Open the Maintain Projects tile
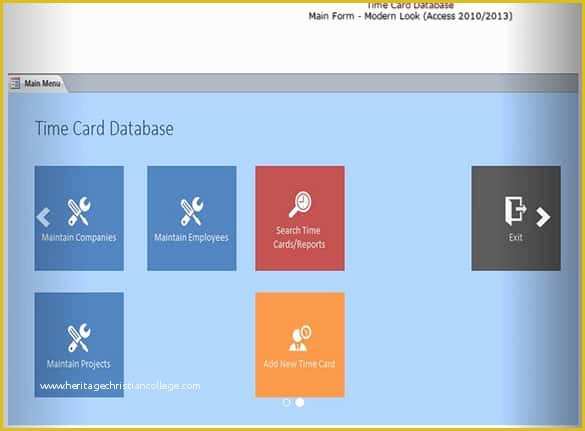This screenshot has width=585, height=431. click(79, 345)
